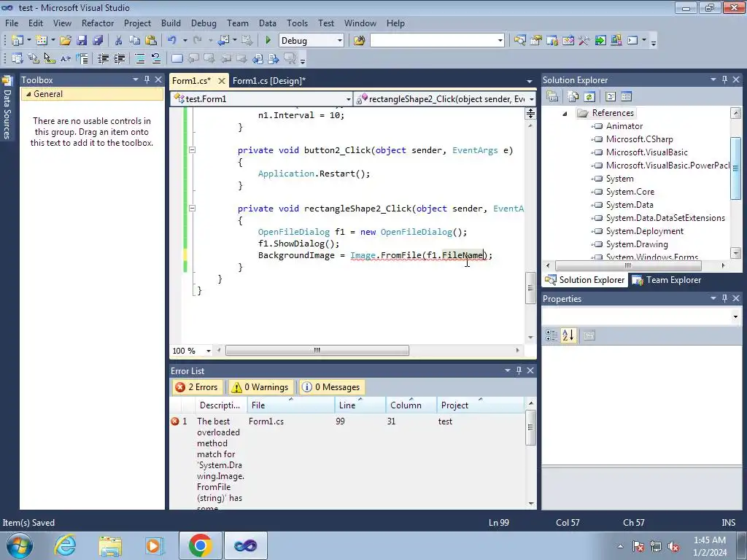Click the Decrease Indent toolbar icon
Screen dimensions: 747x560
click(x=103, y=58)
